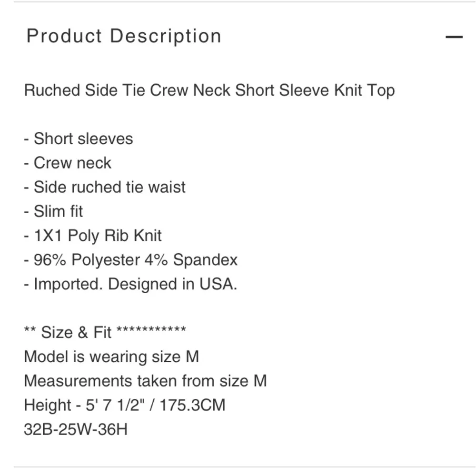Select the Model is wearing size M line

point(111,357)
